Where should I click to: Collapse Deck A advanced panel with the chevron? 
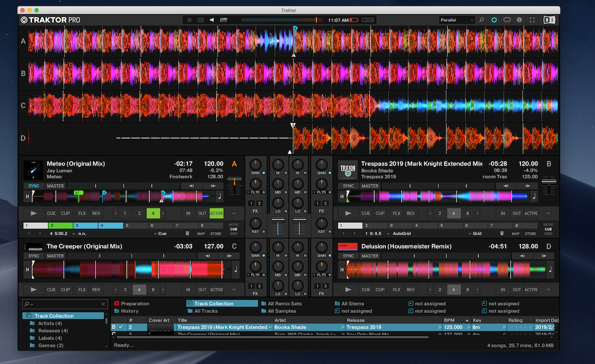[233, 214]
